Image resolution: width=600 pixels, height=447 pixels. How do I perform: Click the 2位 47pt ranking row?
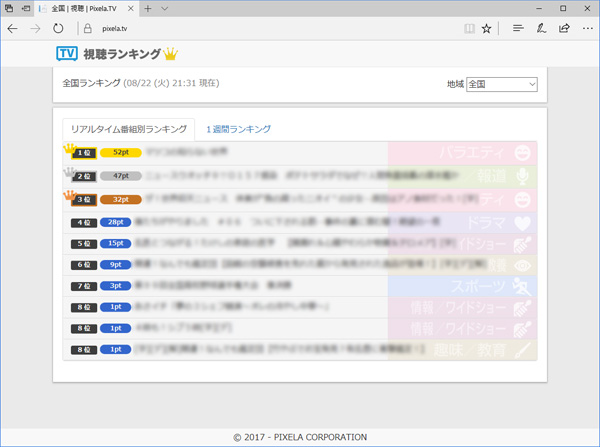(300, 176)
